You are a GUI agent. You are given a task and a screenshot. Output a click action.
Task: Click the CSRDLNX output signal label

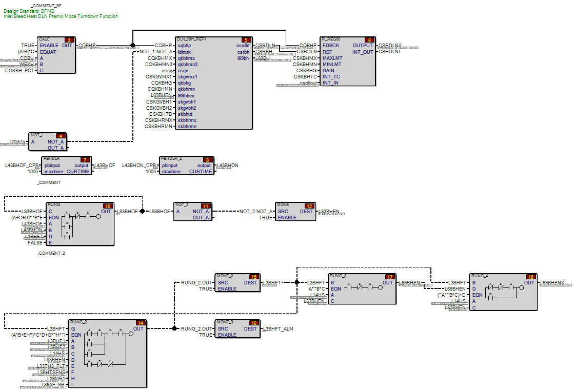(x=390, y=46)
